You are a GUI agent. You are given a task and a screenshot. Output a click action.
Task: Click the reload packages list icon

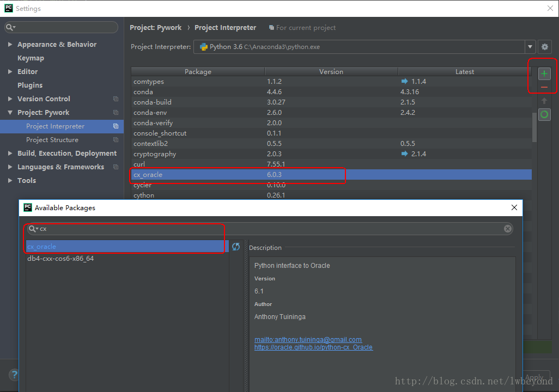[x=236, y=247]
